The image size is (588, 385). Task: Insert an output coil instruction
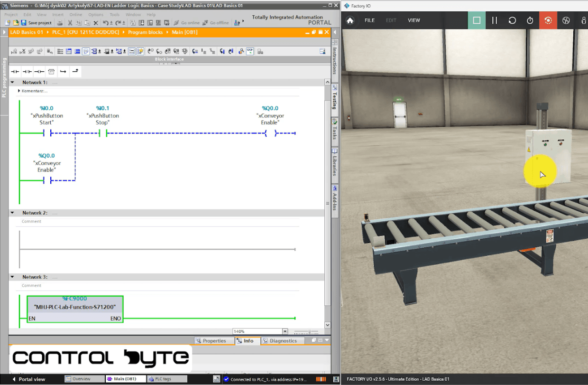tap(39, 72)
